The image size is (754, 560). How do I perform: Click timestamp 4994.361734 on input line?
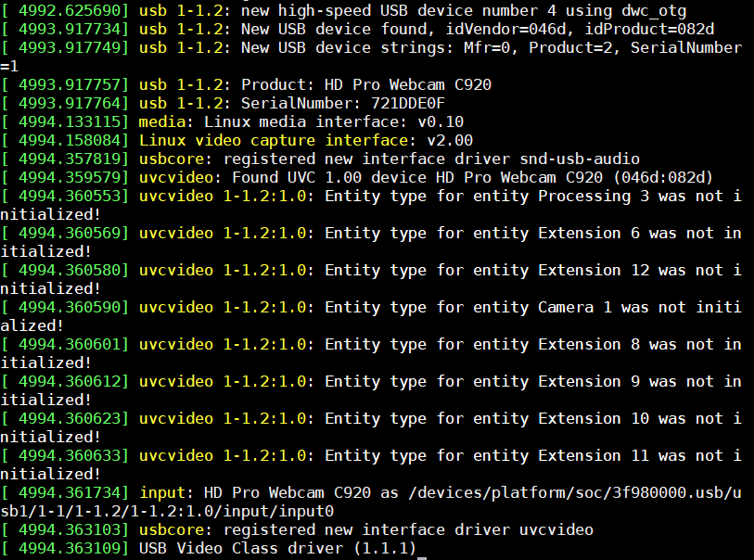click(70, 492)
